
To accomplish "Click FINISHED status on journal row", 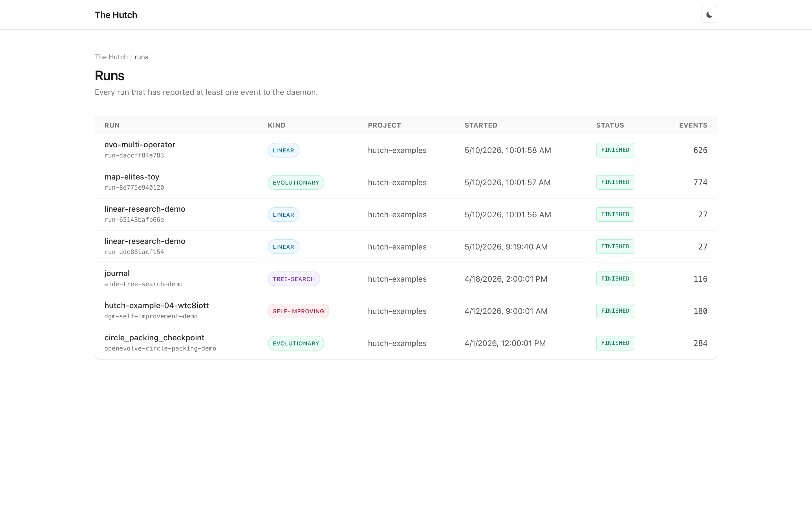I will click(615, 279).
